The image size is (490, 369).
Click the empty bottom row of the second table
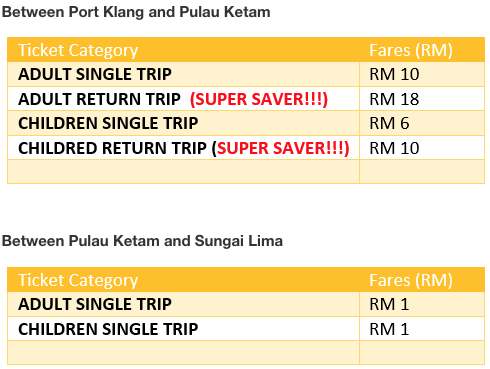point(246,353)
